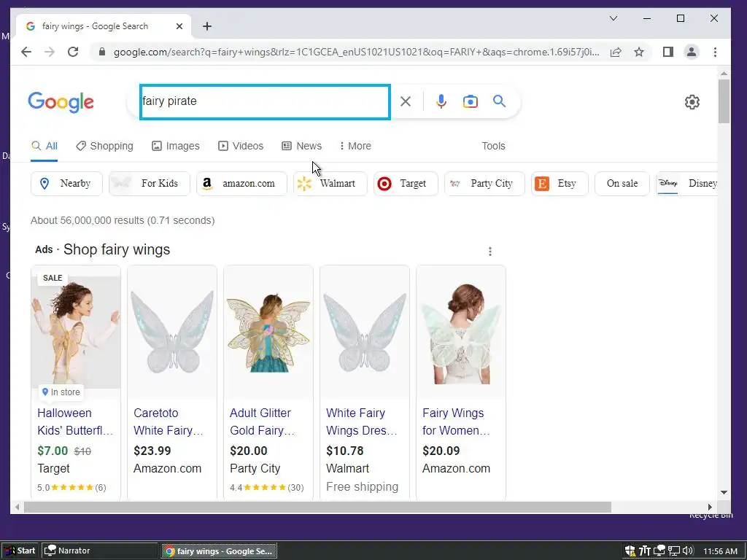Bookmark this page with the star icon
The width and height of the screenshot is (747, 560).
(639, 52)
